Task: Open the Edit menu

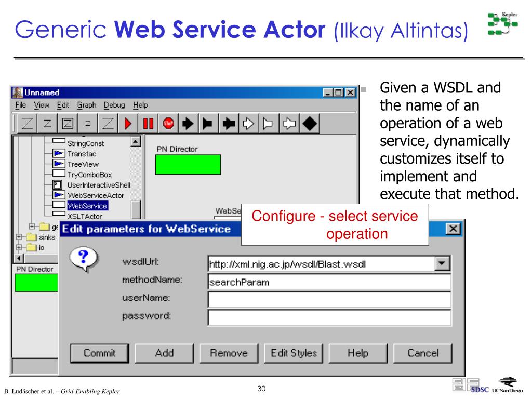Action: point(63,105)
